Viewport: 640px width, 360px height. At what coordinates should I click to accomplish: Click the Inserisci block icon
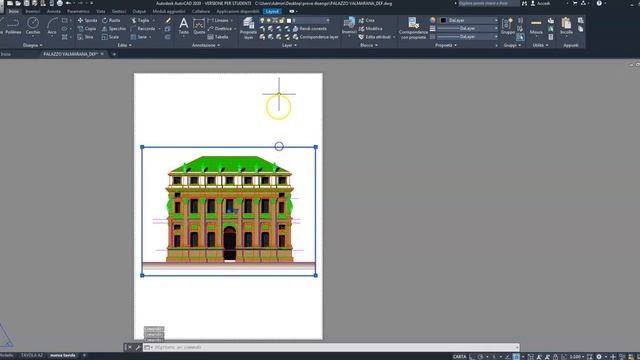(x=349, y=26)
